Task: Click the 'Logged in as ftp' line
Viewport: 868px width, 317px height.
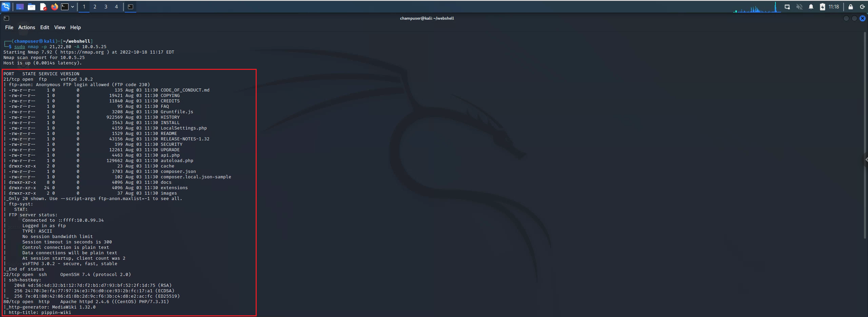Action: pos(44,226)
